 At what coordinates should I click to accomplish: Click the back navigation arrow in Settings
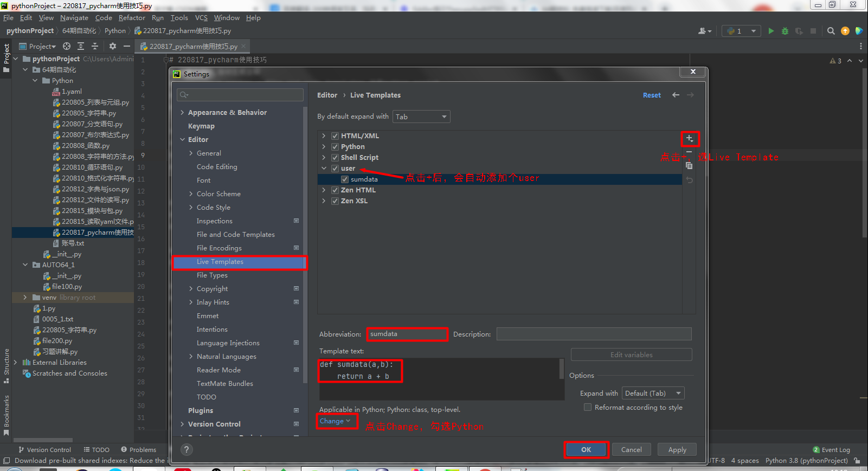[x=676, y=95]
